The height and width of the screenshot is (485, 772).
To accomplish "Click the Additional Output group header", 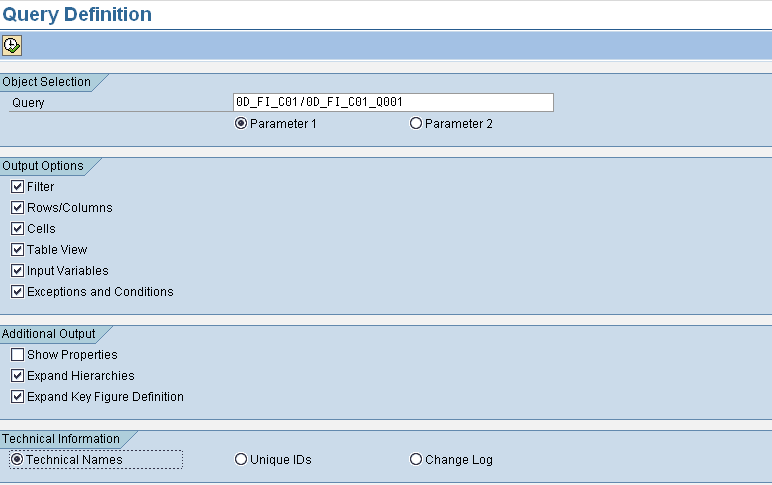I will point(49,334).
